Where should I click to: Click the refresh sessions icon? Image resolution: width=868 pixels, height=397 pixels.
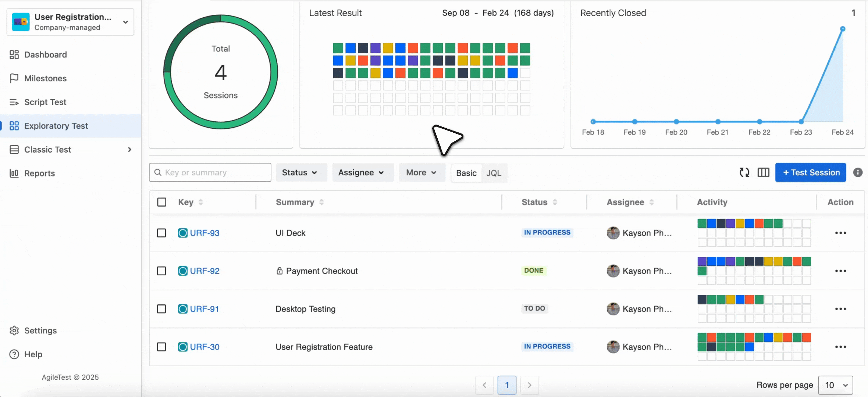tap(744, 172)
